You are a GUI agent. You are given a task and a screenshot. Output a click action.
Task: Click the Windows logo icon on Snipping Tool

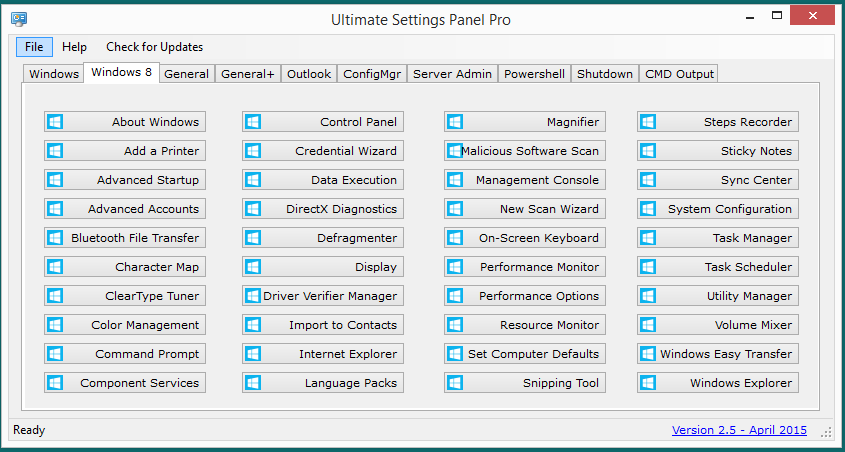tap(455, 383)
